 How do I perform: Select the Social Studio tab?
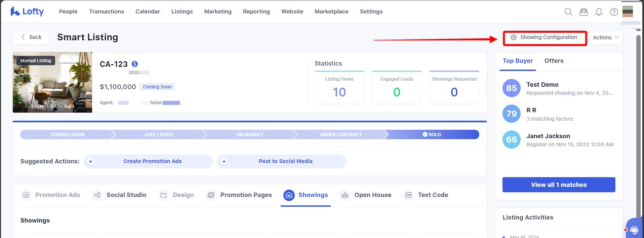click(119, 195)
